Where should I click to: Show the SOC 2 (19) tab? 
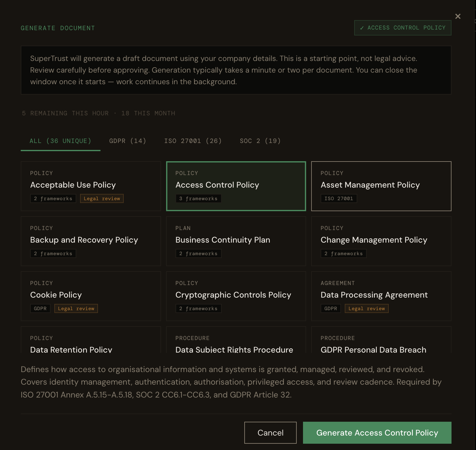pos(260,141)
